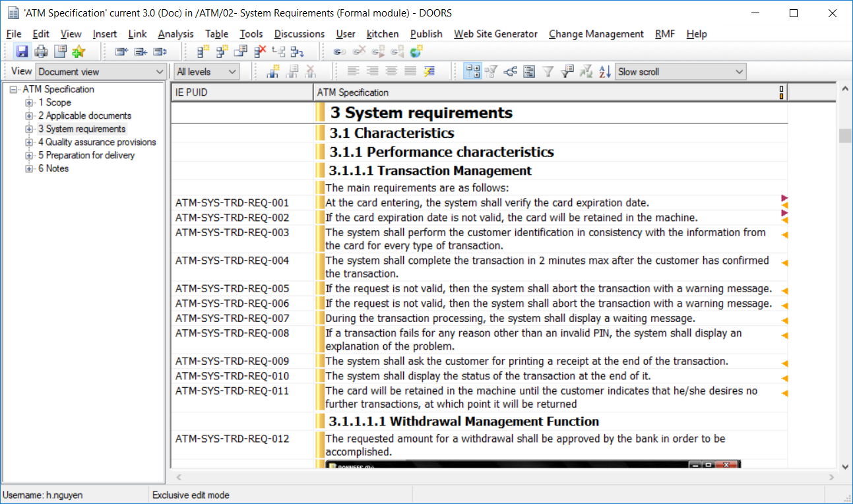
Task: Click the align text right icon
Action: 373,71
